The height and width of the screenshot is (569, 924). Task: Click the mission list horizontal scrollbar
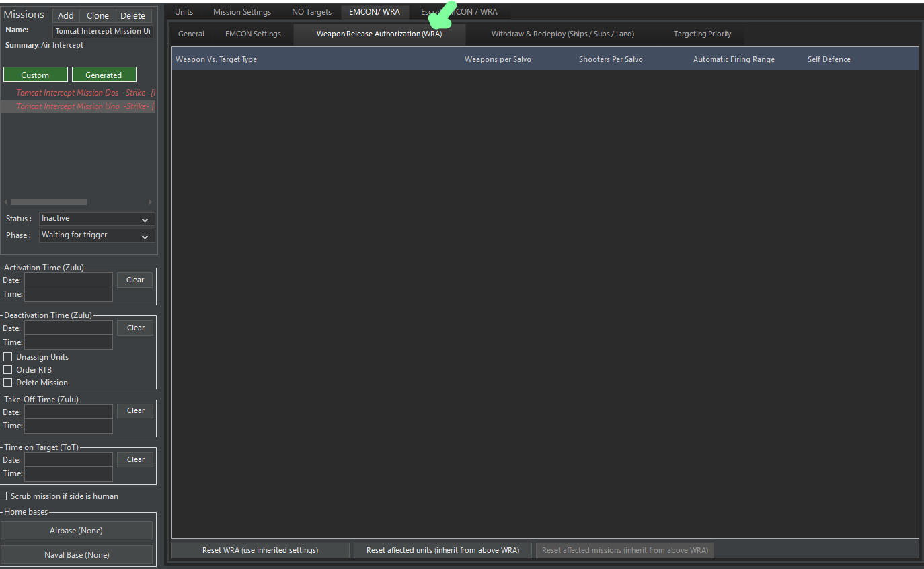[48, 202]
